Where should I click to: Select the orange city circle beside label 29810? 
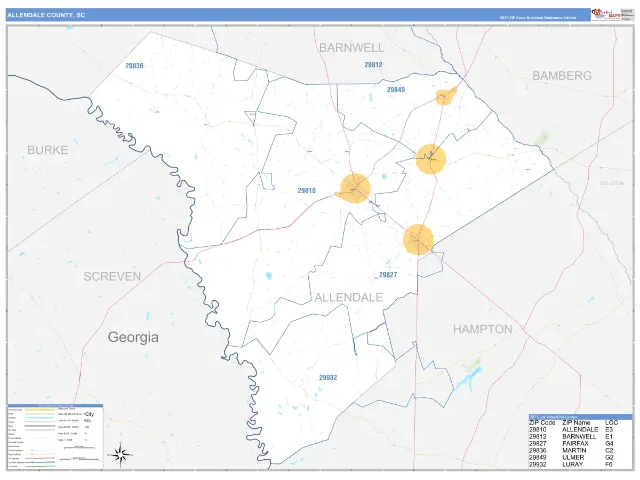click(x=355, y=188)
